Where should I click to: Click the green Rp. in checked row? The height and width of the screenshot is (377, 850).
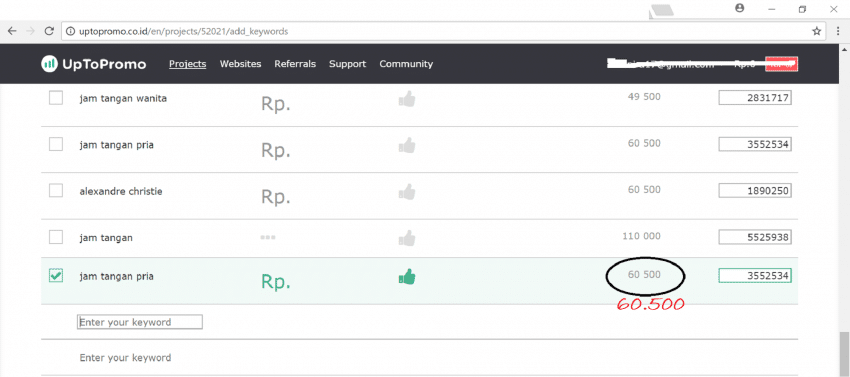276,282
